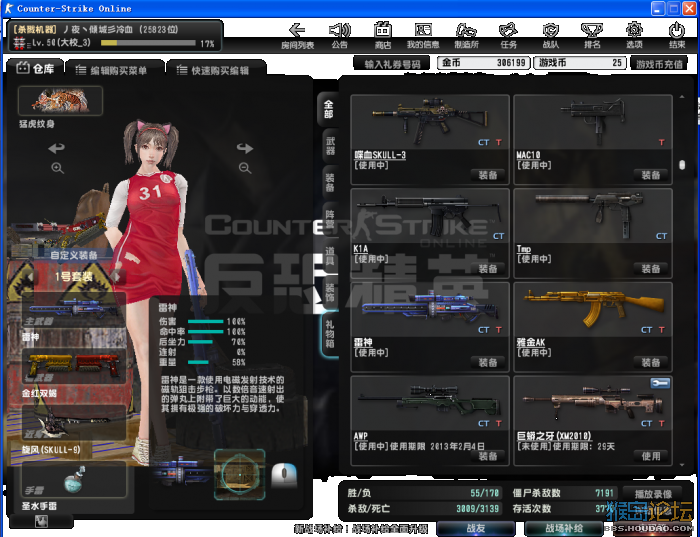Open the ranking (排名) trophy icon

(592, 36)
